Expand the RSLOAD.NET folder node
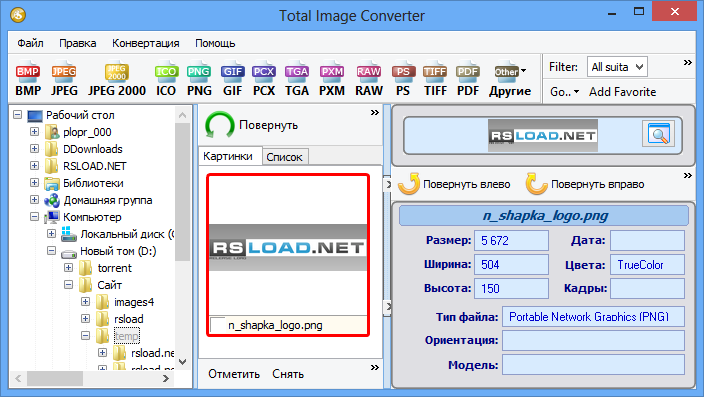This screenshot has height=397, width=704. [x=35, y=165]
